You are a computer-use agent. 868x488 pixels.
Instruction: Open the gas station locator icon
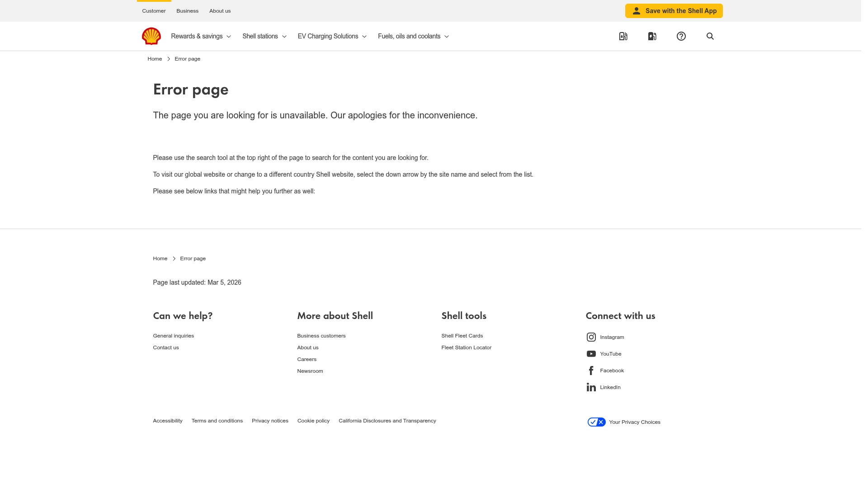pos(623,36)
